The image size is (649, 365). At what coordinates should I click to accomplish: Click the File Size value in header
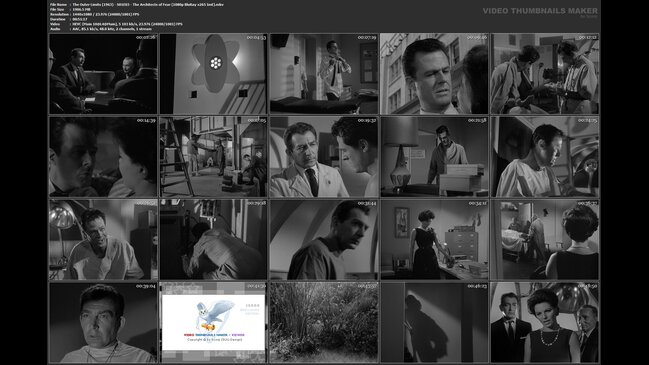[x=82, y=10]
